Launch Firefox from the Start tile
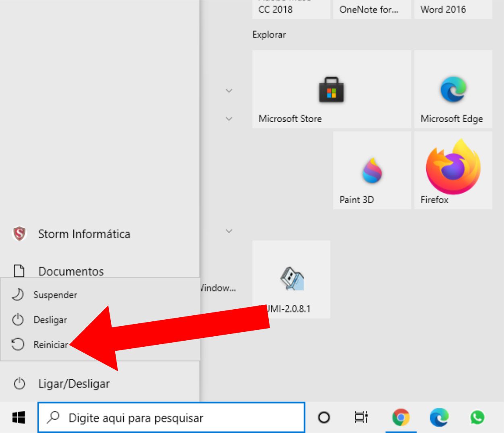This screenshot has height=433, width=504. click(x=453, y=170)
